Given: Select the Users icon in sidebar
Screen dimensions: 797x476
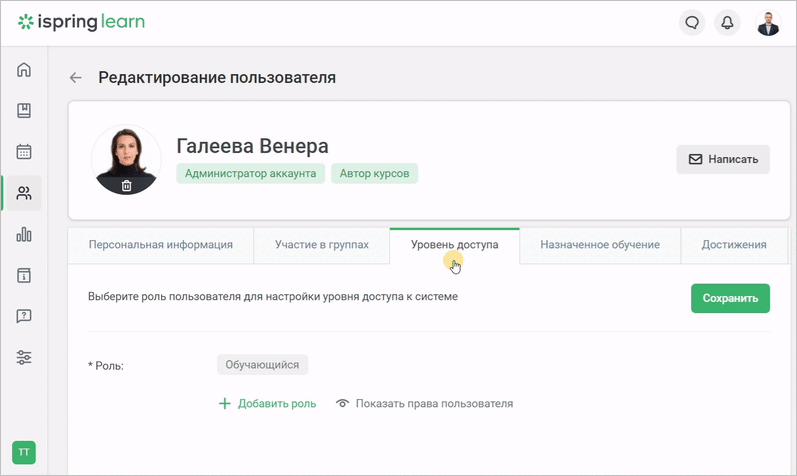Looking at the screenshot, I should tap(24, 193).
